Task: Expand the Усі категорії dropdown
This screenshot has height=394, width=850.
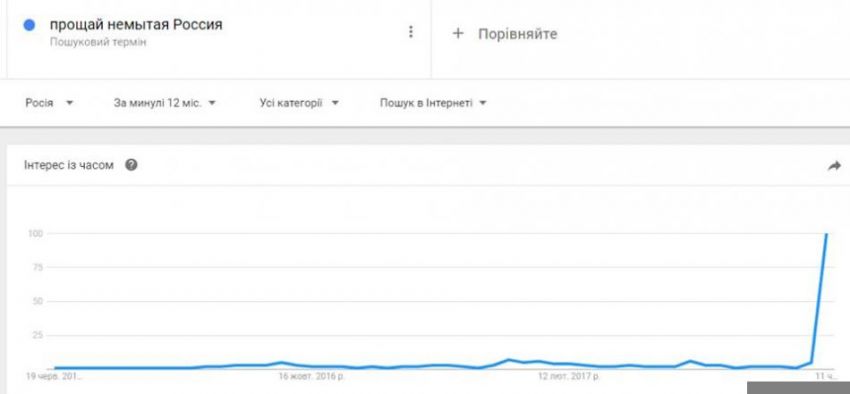Action: coord(299,103)
